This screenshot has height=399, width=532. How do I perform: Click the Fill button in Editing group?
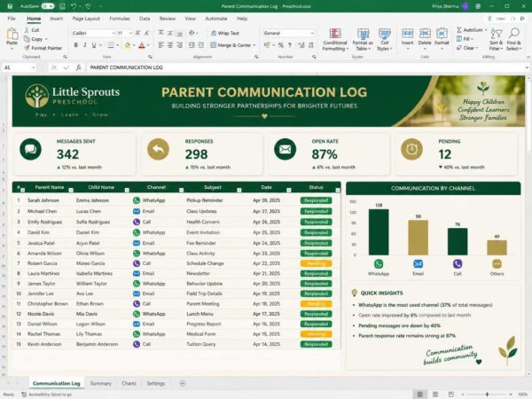(465, 39)
